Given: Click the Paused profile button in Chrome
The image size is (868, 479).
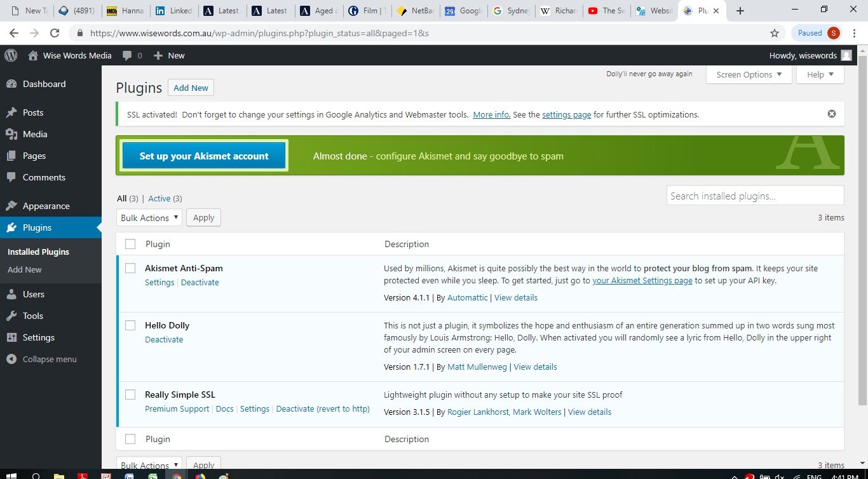Looking at the screenshot, I should [x=818, y=33].
